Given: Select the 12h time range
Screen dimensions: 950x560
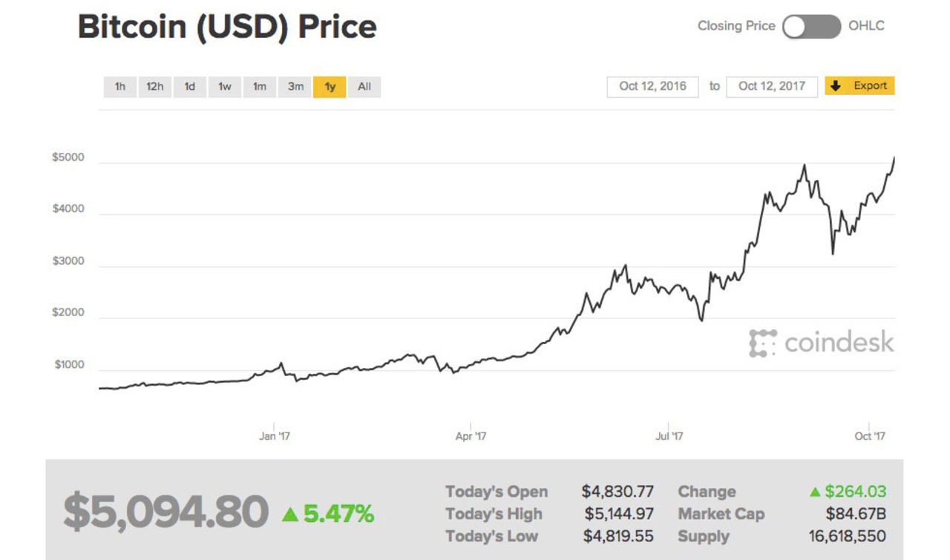Looking at the screenshot, I should point(155,87).
